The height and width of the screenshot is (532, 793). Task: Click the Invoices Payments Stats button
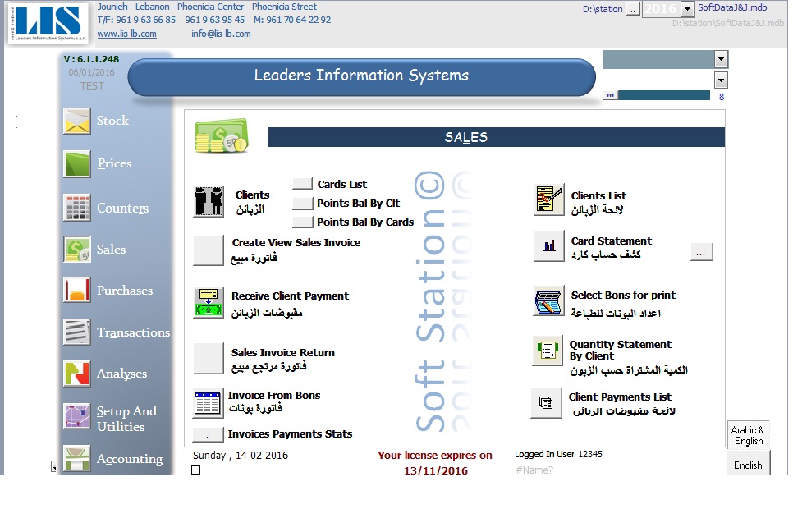point(208,434)
